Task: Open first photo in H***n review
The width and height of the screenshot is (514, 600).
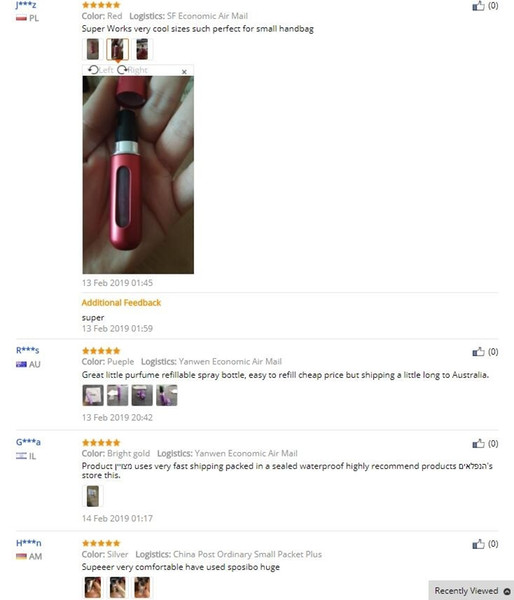Action: tap(93, 587)
